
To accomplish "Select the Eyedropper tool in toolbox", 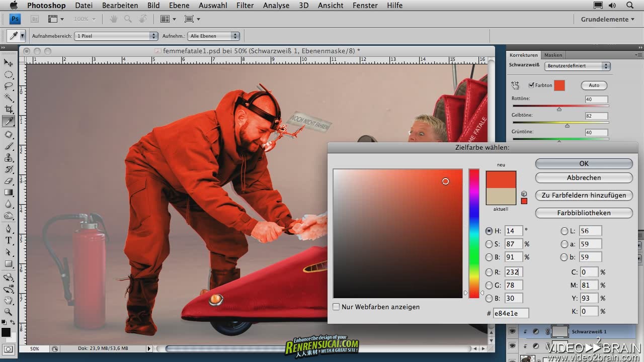I will (9, 121).
